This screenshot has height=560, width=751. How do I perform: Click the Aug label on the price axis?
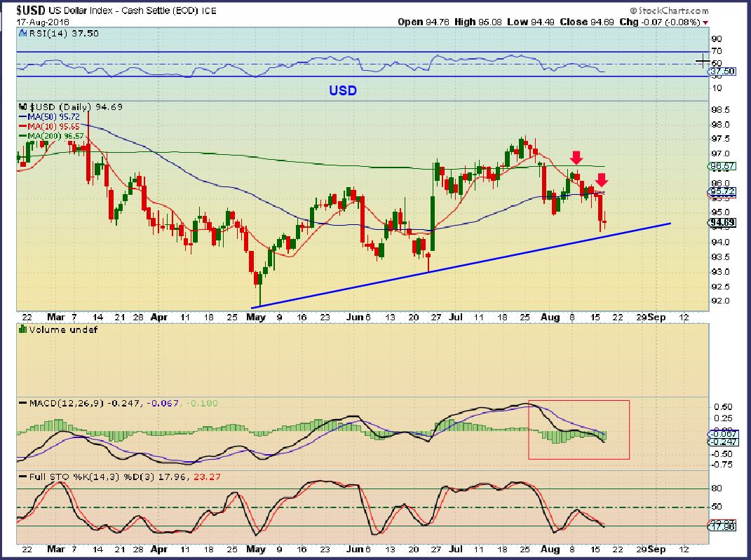tap(550, 317)
